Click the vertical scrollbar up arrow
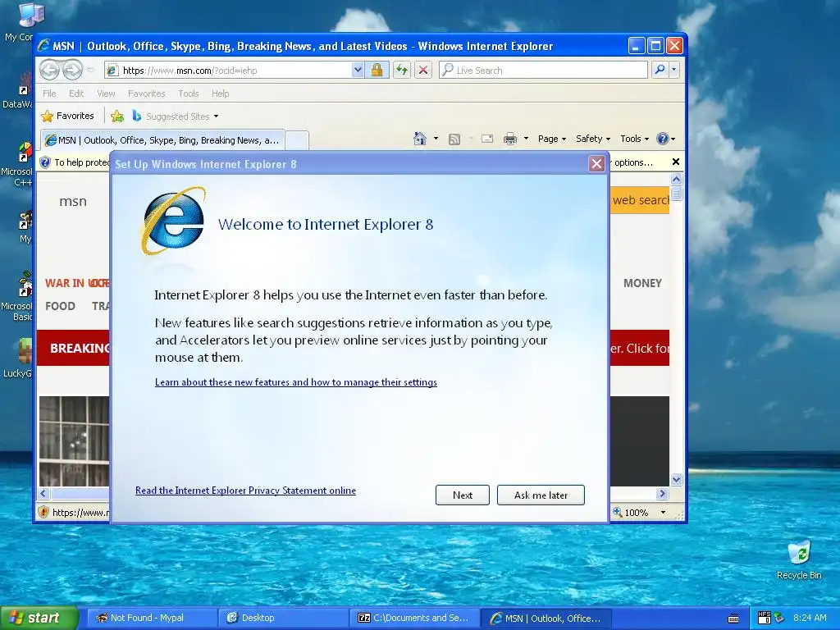This screenshot has height=630, width=840. pos(676,180)
